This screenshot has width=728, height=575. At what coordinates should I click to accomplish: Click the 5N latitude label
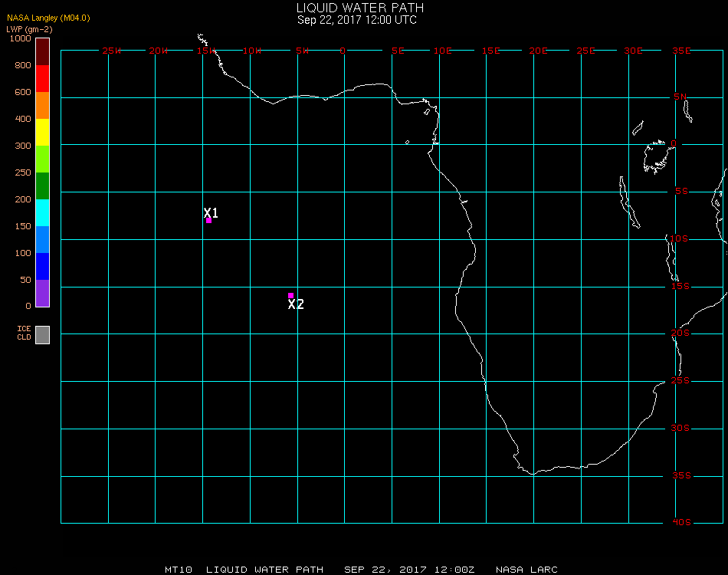(680, 97)
